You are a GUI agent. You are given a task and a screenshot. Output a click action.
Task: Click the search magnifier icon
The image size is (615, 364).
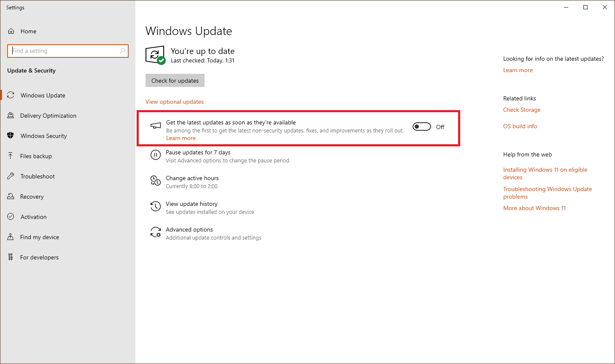click(122, 51)
